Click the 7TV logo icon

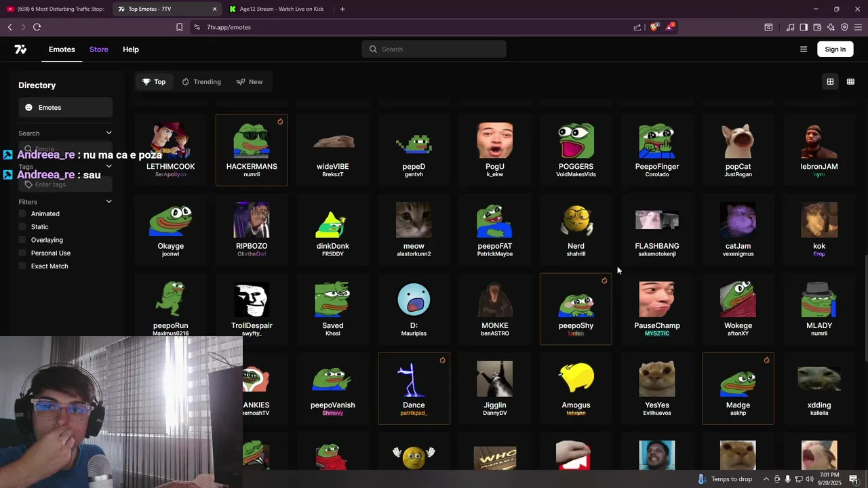click(x=20, y=49)
